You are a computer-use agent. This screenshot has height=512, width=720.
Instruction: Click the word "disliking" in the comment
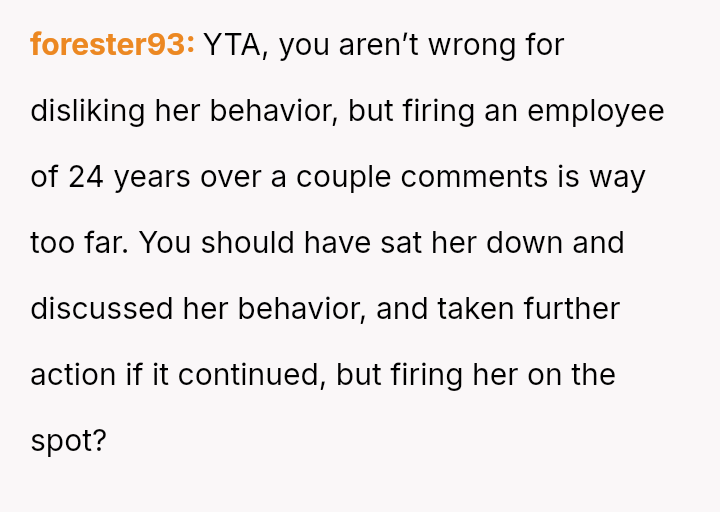click(x=87, y=111)
